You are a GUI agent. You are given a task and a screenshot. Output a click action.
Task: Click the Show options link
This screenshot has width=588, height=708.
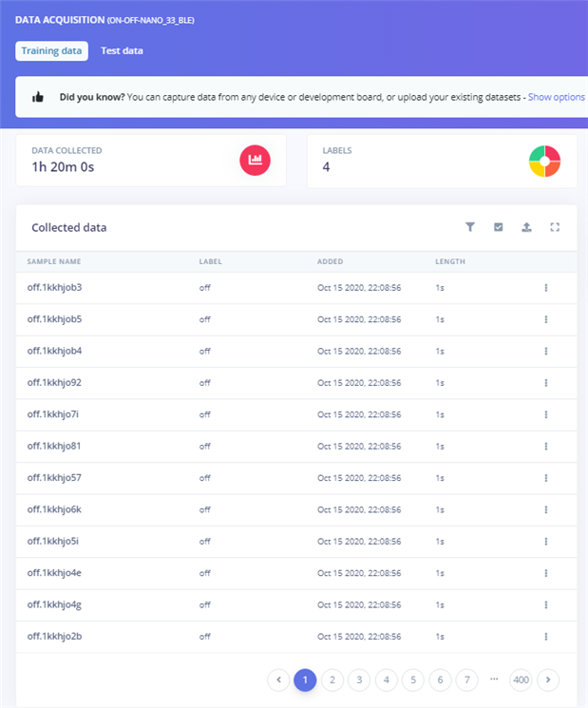coord(556,97)
